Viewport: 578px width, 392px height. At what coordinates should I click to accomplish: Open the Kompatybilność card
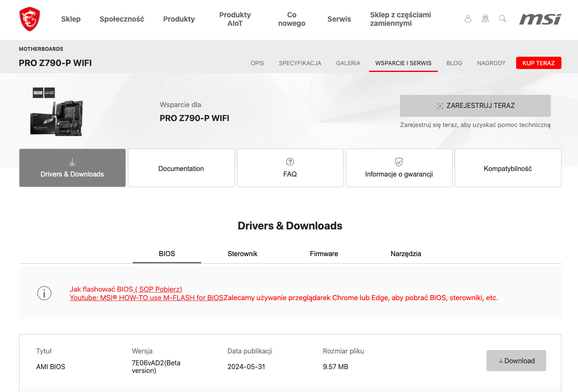[x=508, y=168]
